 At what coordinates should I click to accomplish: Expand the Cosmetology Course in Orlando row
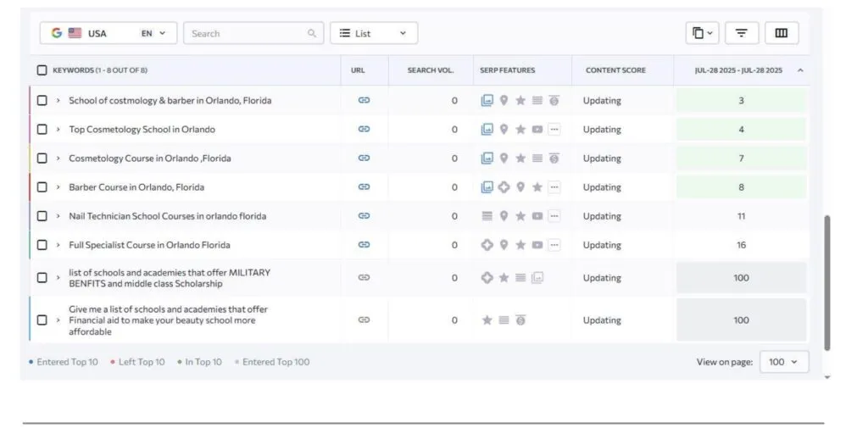58,158
